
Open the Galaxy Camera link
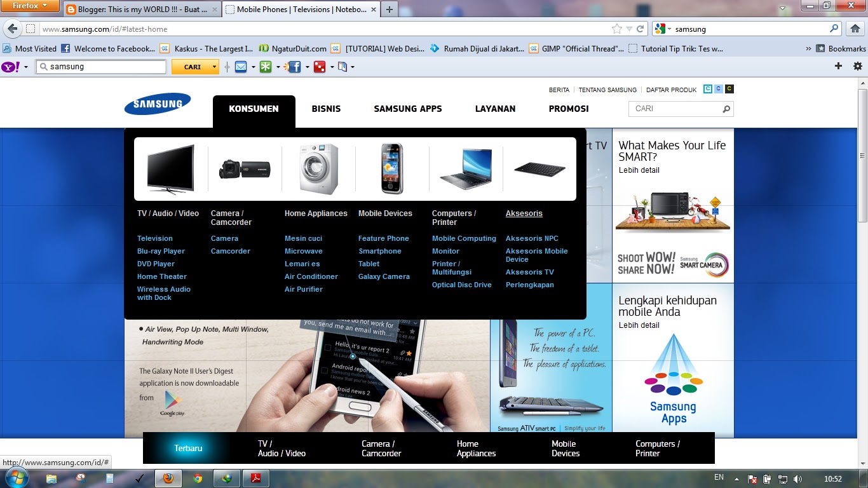pos(384,276)
